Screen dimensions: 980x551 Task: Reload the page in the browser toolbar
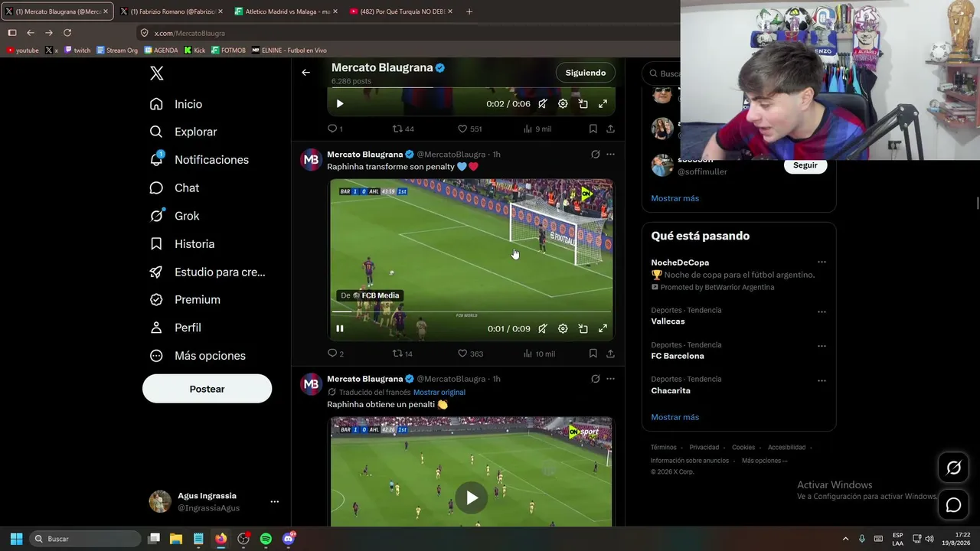tap(67, 33)
